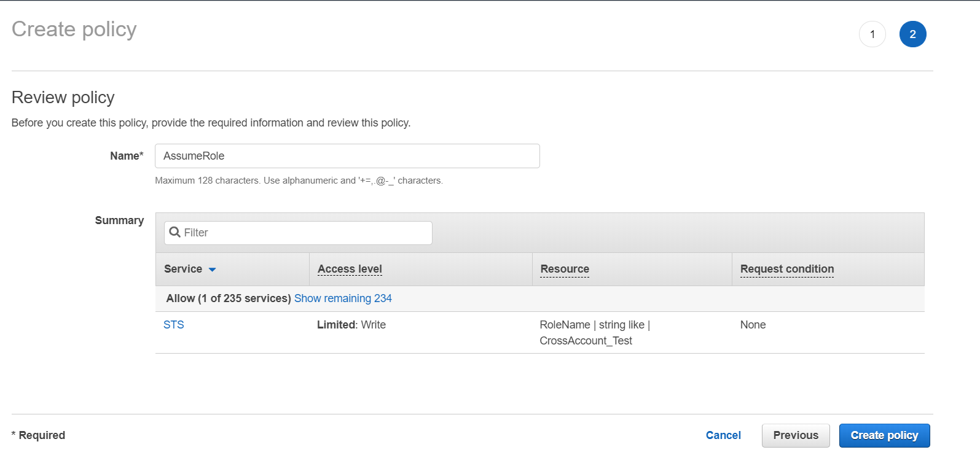Image resolution: width=980 pixels, height=474 pixels.
Task: Click the Resource column header
Action: click(565, 269)
